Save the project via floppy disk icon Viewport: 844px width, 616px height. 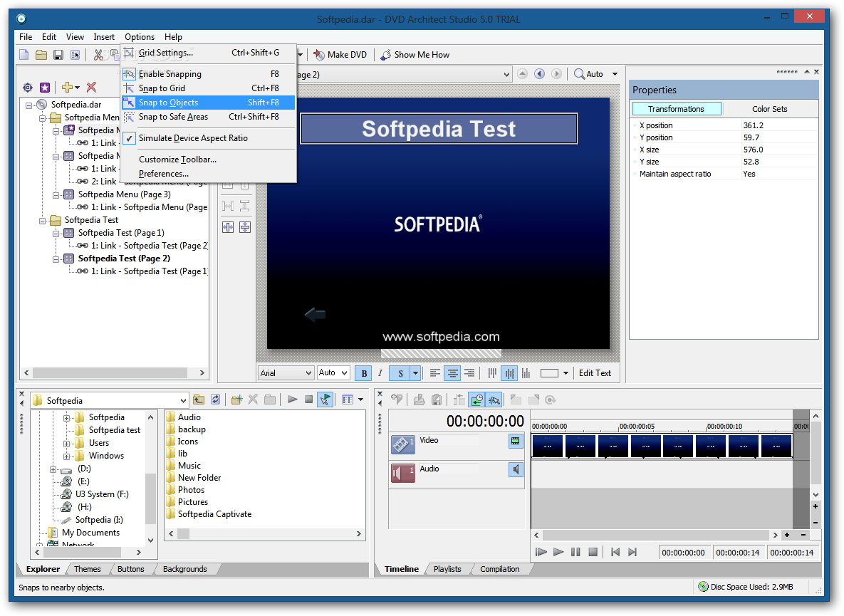[58, 55]
